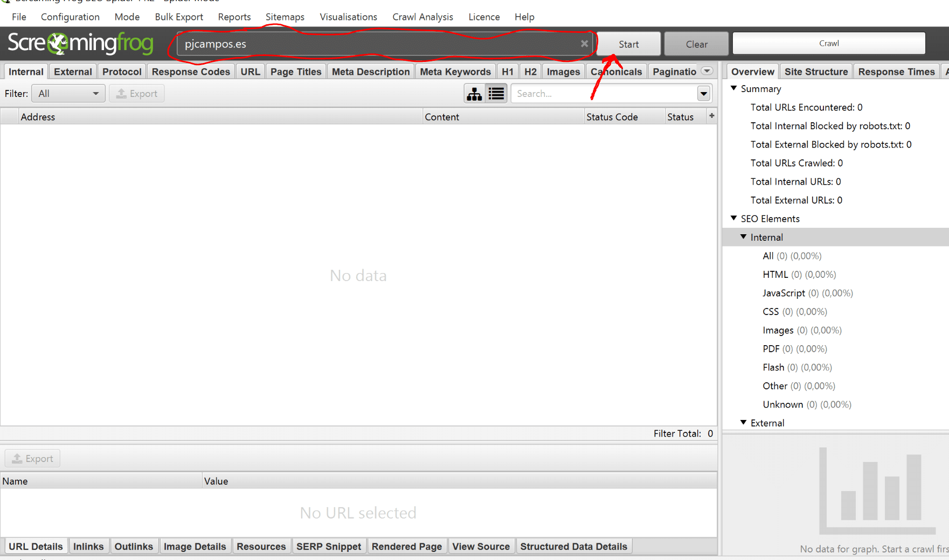Viewport: 949px width, 560px height.
Task: Collapse the Summary section
Action: click(733, 88)
